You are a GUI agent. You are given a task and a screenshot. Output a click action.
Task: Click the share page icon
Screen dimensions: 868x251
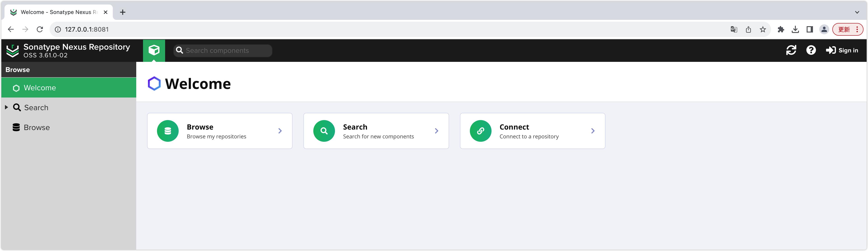click(748, 29)
